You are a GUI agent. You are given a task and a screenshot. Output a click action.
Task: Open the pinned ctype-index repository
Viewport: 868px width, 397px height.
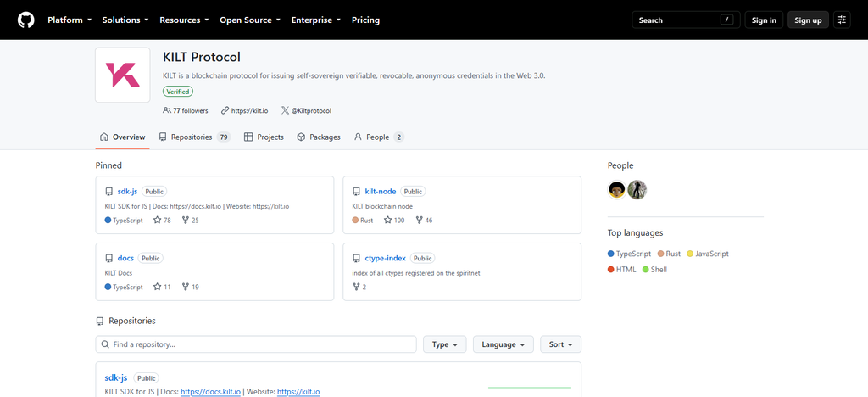pyautogui.click(x=386, y=259)
